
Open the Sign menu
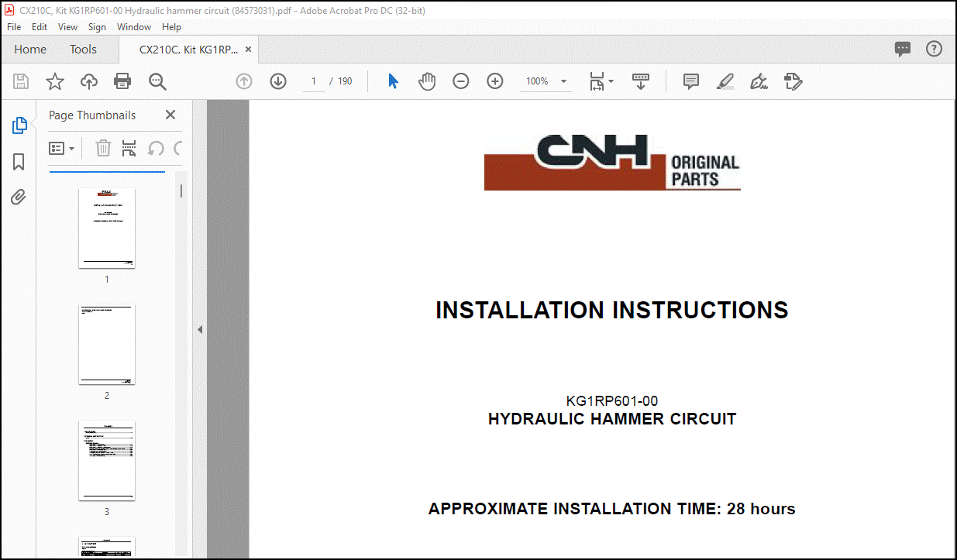pos(98,27)
